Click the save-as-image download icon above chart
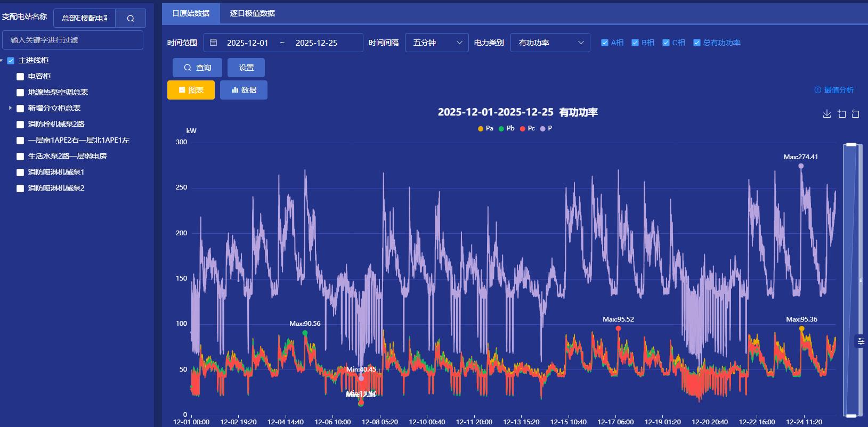Viewport: 868px width, 427px height. [826, 114]
